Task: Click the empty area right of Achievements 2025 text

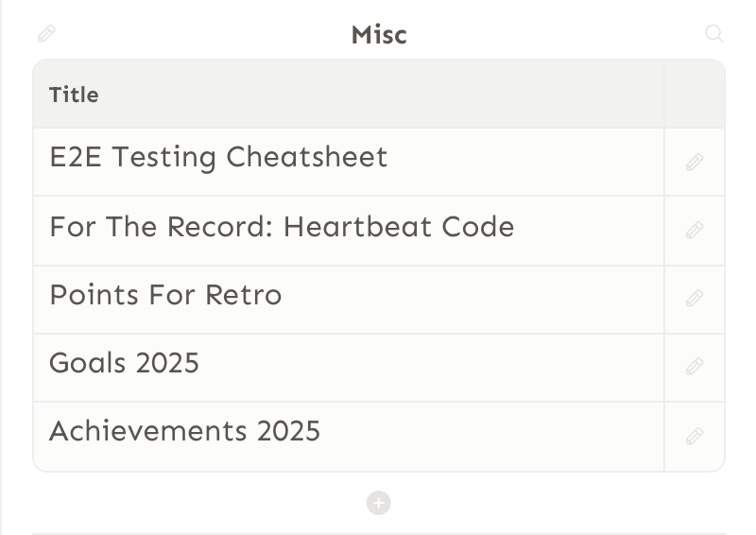Action: coord(492,437)
